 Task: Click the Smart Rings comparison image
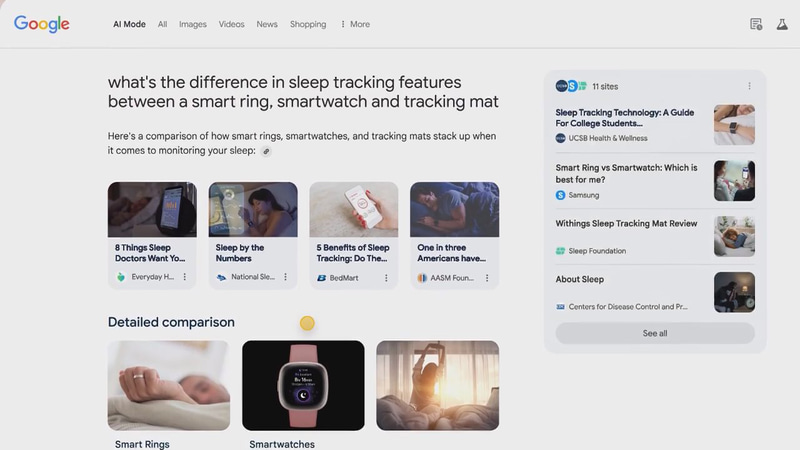coord(168,385)
